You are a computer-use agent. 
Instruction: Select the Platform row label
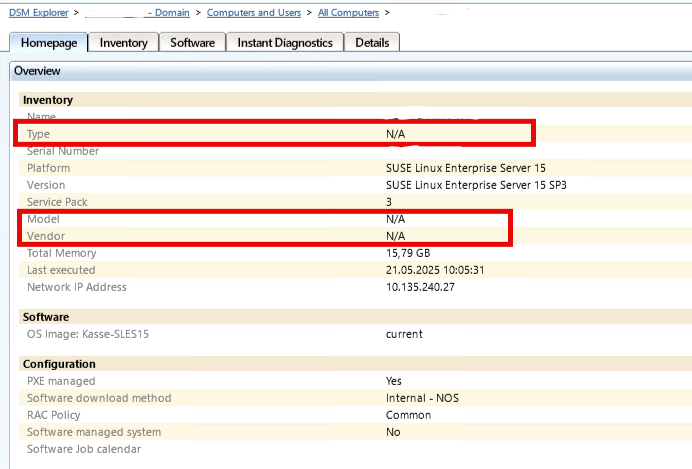point(48,168)
